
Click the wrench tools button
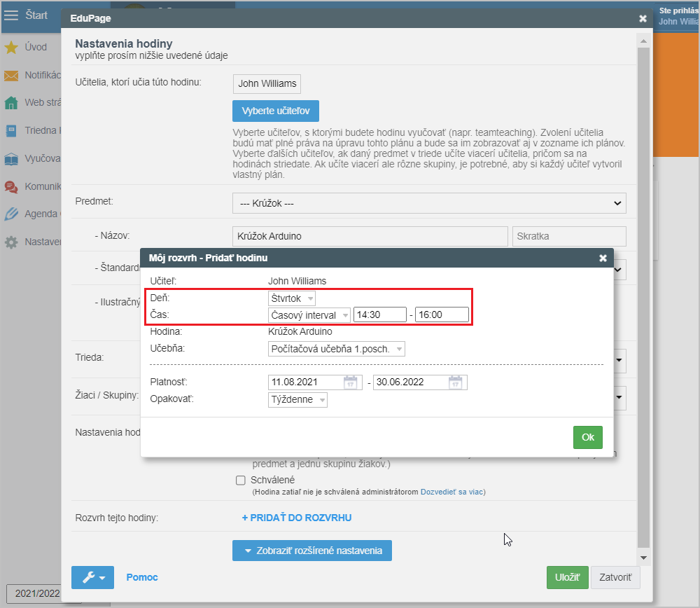click(92, 578)
